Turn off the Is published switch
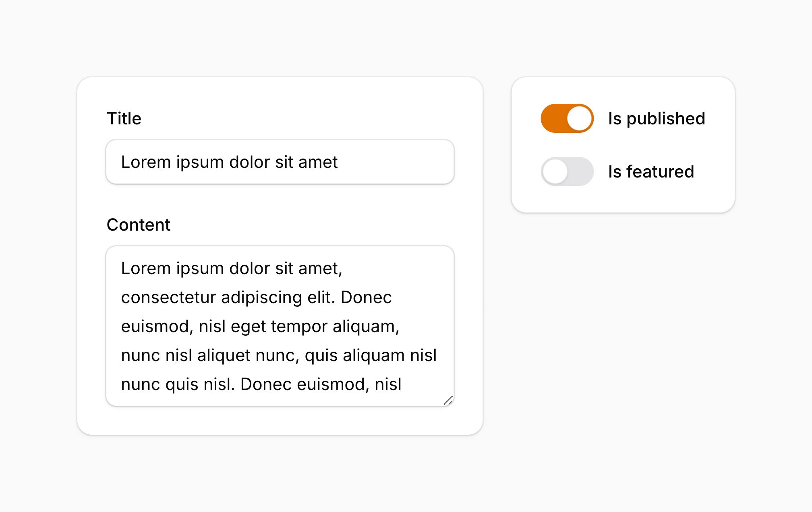The width and height of the screenshot is (812, 512). point(567,118)
